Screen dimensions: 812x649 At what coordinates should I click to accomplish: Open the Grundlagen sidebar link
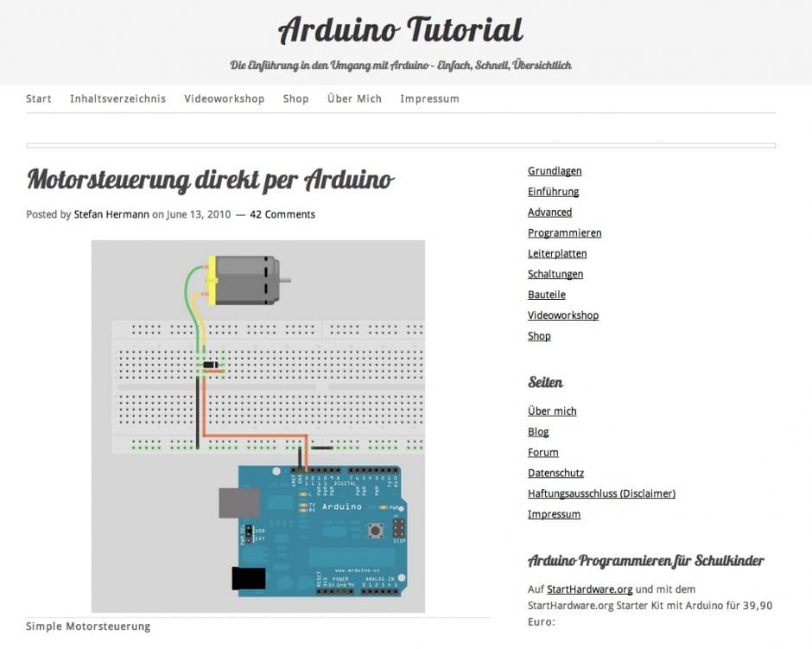pos(555,171)
